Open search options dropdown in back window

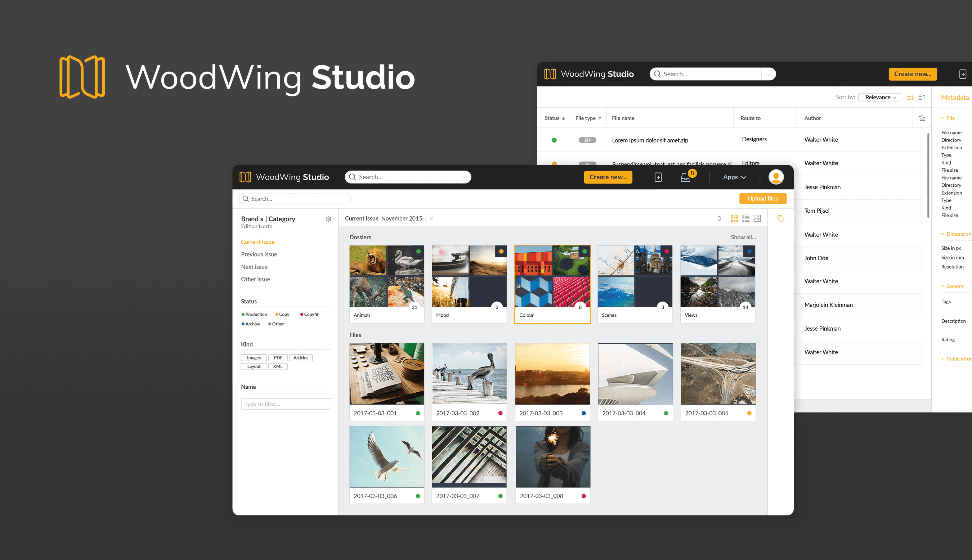coord(769,74)
